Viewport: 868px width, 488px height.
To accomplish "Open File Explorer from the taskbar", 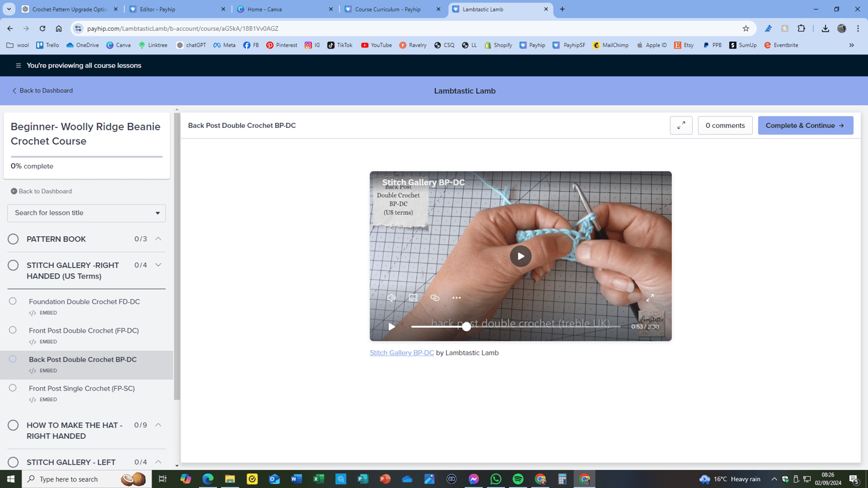I will point(230,479).
